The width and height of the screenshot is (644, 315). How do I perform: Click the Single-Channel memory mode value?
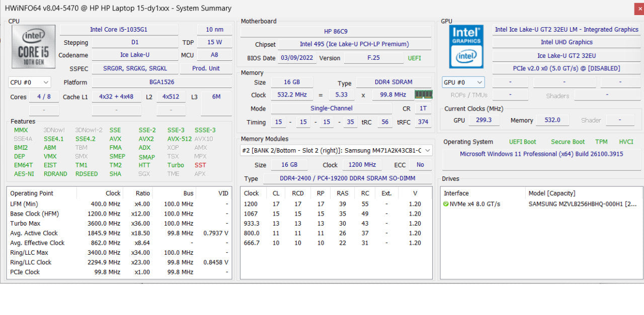point(331,108)
